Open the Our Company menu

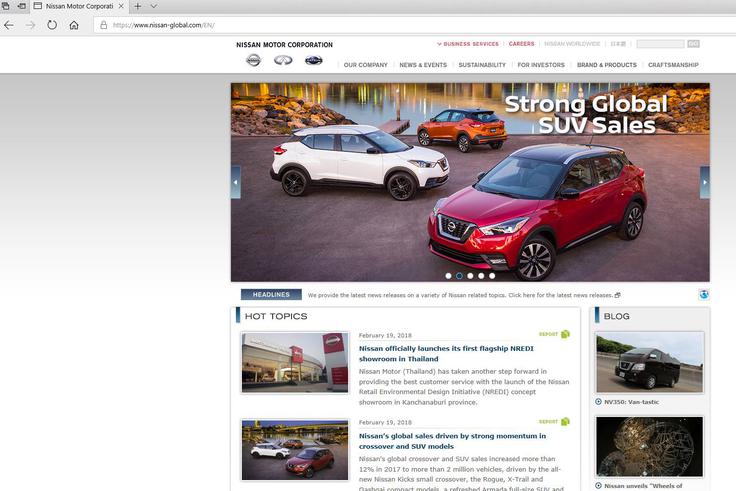pos(366,65)
